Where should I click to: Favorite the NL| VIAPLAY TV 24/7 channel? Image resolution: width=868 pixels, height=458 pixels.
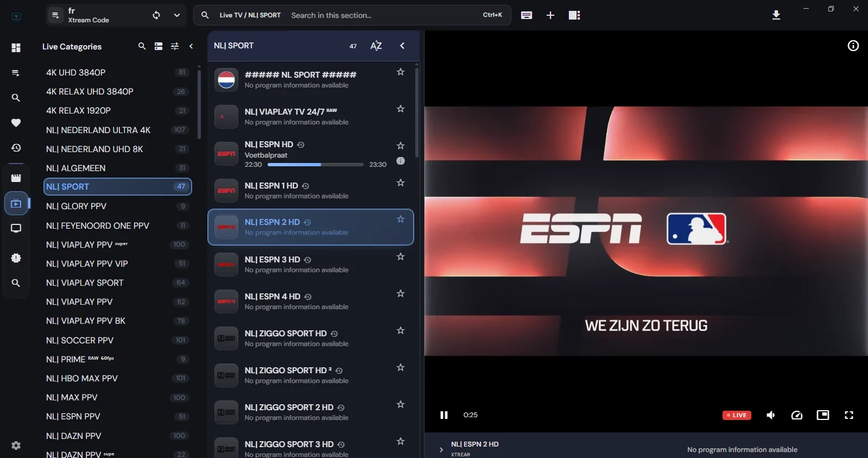[401, 109]
